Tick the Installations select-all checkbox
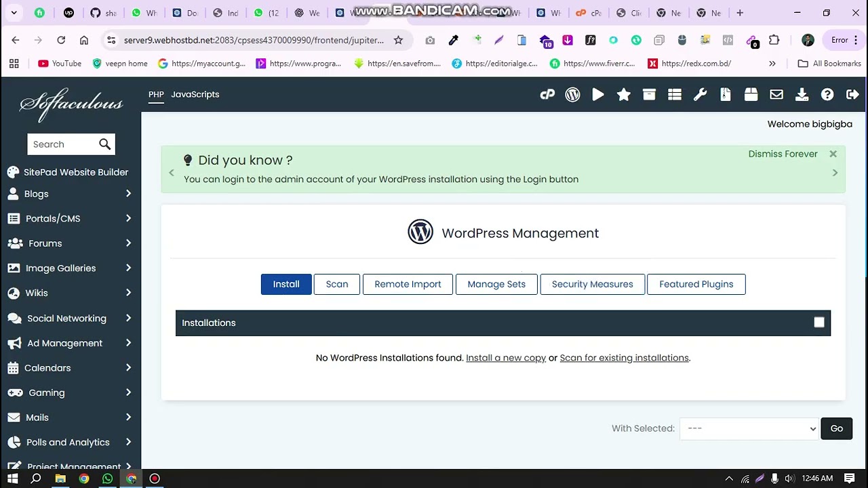868x488 pixels. 819,323
